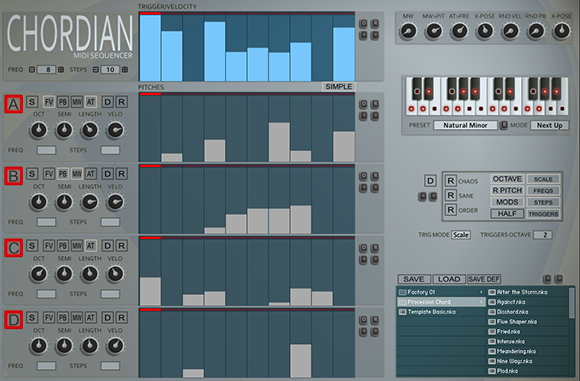Select pattern D with the red D button
Image resolution: width=580 pixels, height=381 pixels.
13,320
